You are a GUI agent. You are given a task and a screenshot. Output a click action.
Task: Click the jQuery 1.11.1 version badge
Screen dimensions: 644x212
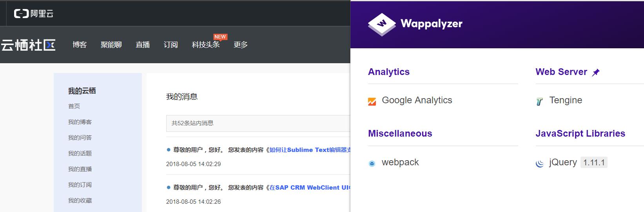594,163
